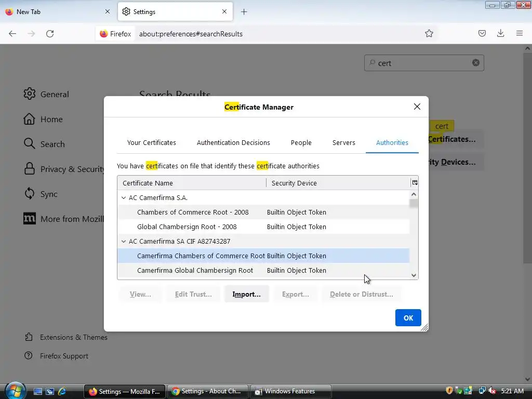This screenshot has width=532, height=399.
Task: Select Camerfirma Chambers of Commerce Root row
Action: pyautogui.click(x=263, y=256)
